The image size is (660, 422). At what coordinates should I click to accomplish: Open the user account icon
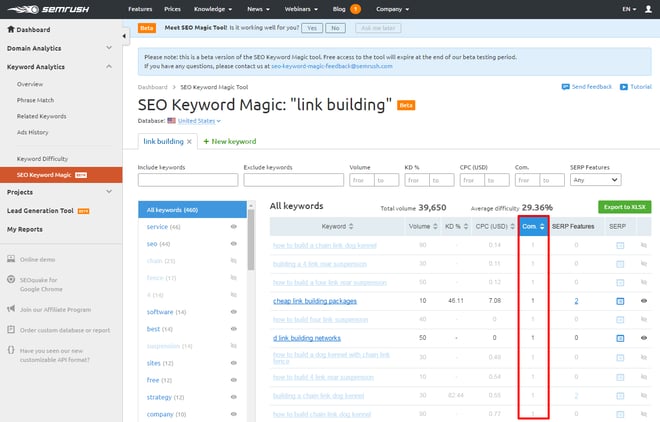click(648, 9)
